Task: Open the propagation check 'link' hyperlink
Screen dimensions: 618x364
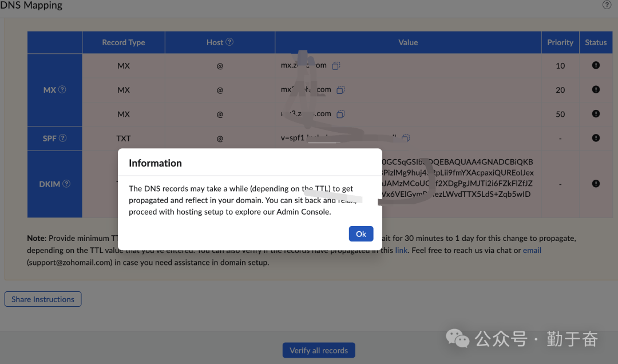Action: [401, 250]
